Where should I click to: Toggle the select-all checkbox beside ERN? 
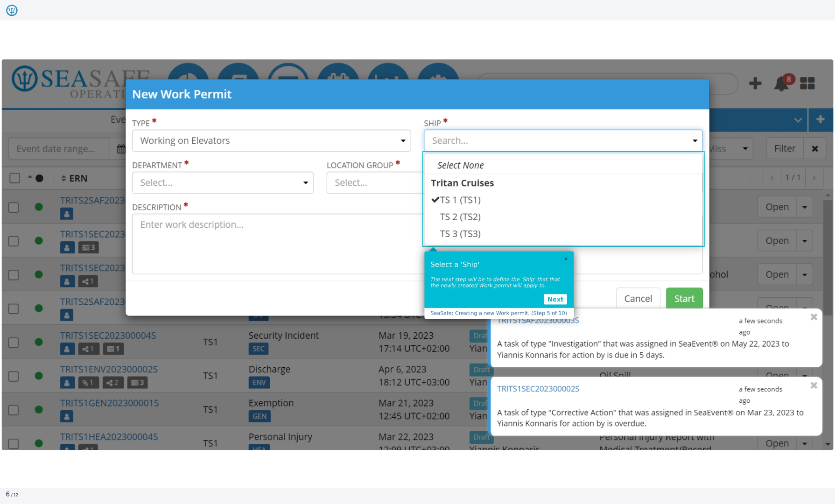(x=15, y=178)
